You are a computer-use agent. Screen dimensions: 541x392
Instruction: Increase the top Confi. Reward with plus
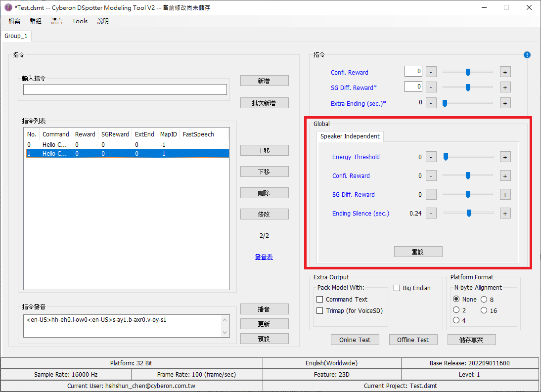(505, 72)
